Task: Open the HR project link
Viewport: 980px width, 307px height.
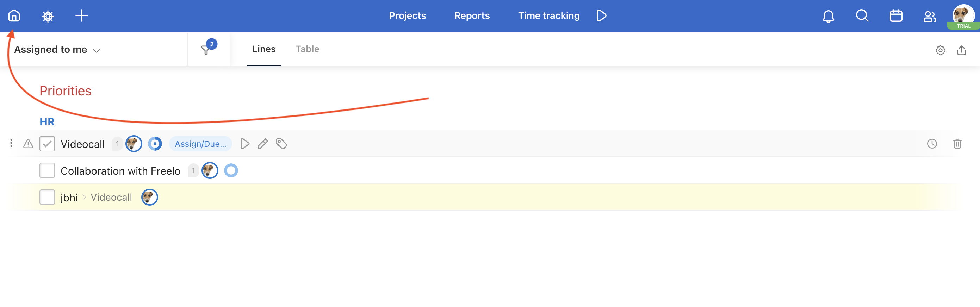Action: point(47,121)
